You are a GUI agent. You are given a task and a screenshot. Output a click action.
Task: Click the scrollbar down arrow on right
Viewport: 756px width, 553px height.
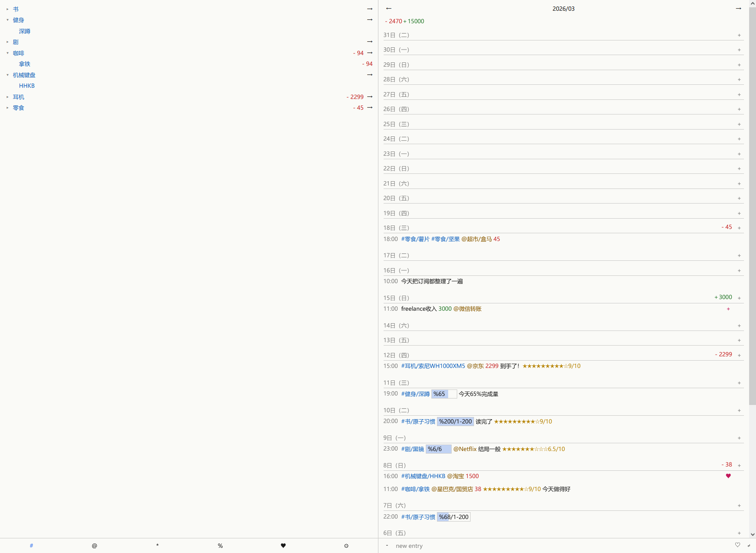coord(753,534)
